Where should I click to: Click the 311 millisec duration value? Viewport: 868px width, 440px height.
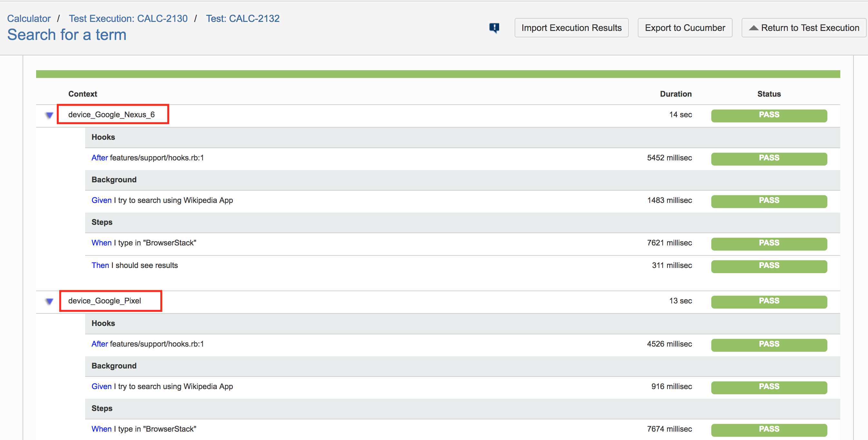[x=672, y=265]
